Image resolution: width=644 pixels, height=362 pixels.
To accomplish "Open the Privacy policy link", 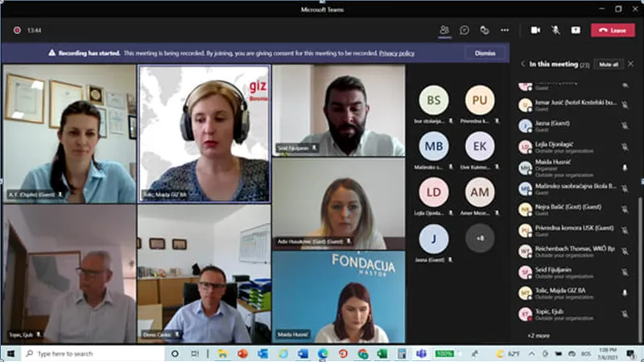I will 397,53.
